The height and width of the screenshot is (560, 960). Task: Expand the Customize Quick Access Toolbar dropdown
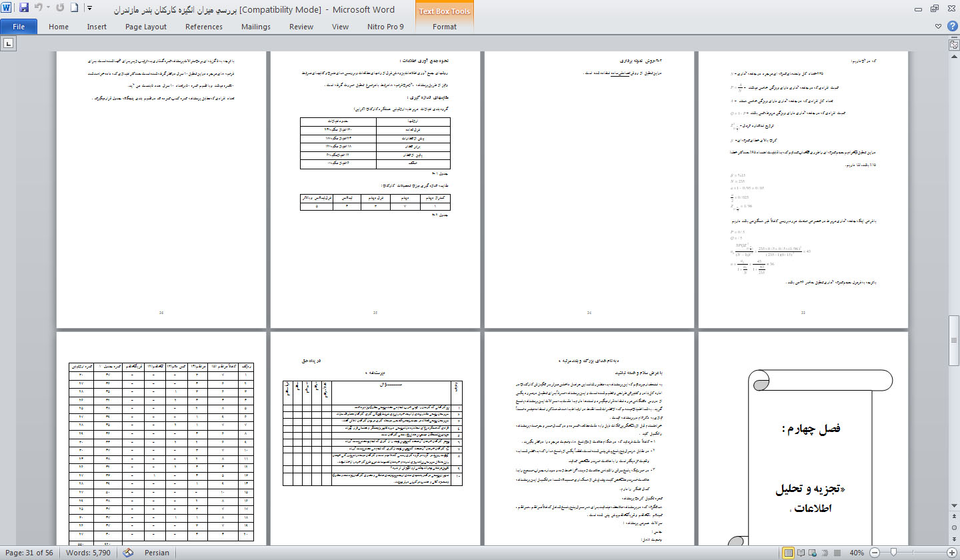90,9
